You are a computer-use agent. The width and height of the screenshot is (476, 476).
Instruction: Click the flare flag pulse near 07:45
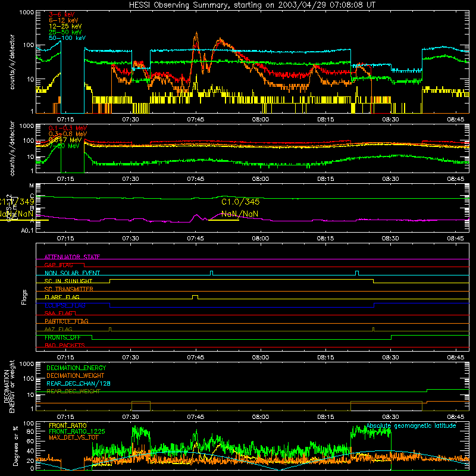click(x=195, y=297)
